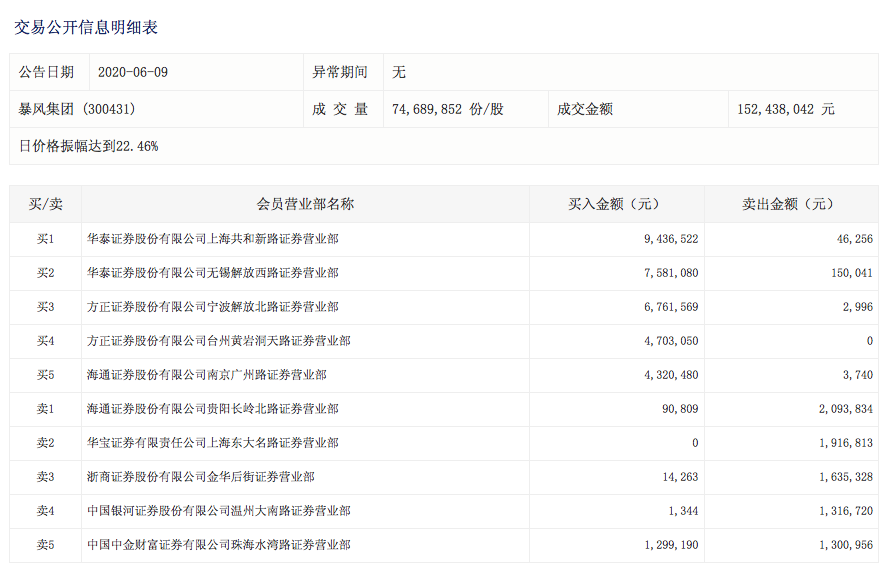Image resolution: width=889 pixels, height=572 pixels.
Task: Click the 异常期间 label
Action: pyautogui.click(x=340, y=72)
